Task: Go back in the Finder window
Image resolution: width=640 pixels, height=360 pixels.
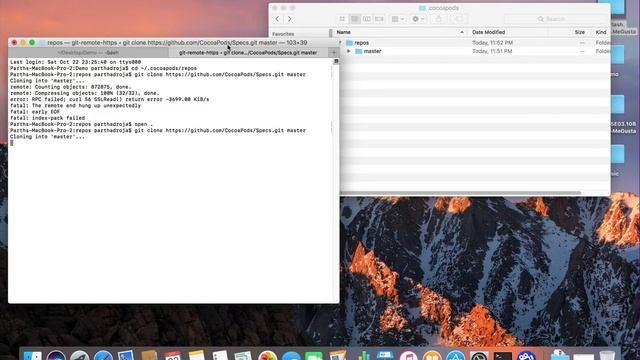Action: click(x=278, y=19)
